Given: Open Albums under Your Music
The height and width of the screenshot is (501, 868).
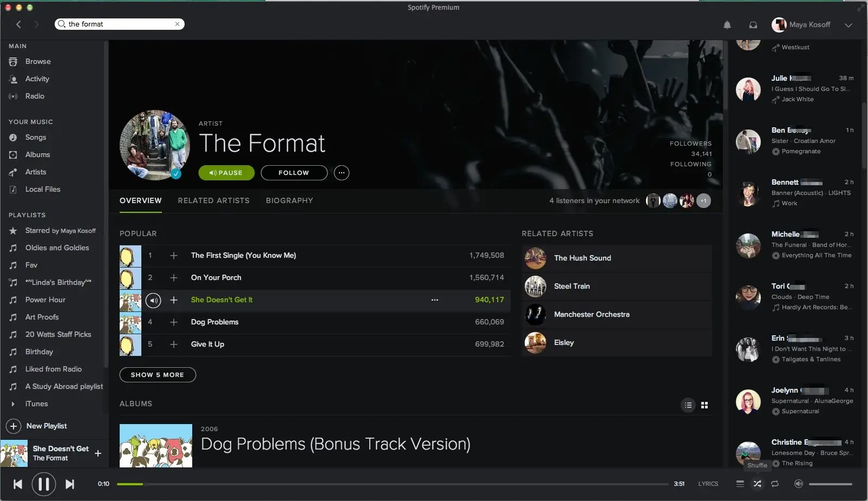Looking at the screenshot, I should (x=37, y=154).
